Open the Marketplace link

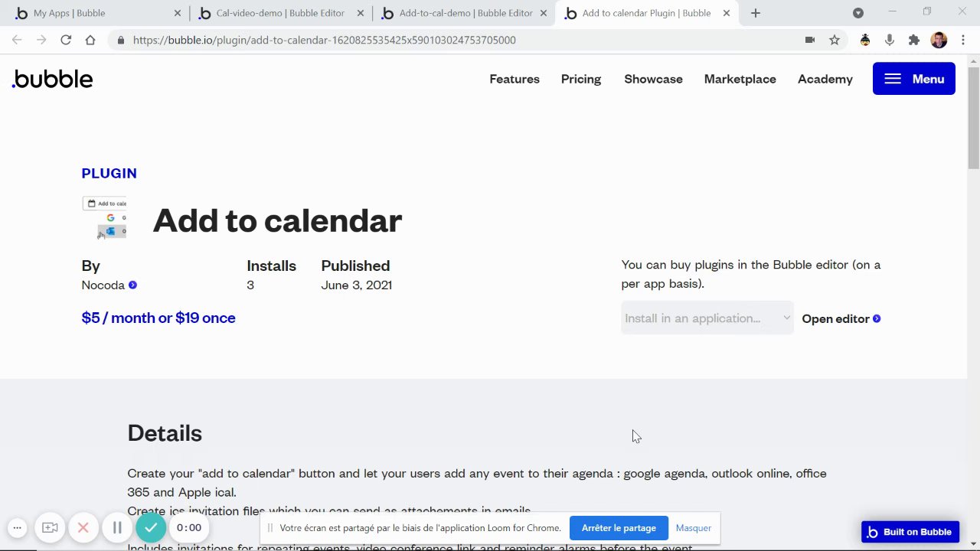(x=740, y=79)
